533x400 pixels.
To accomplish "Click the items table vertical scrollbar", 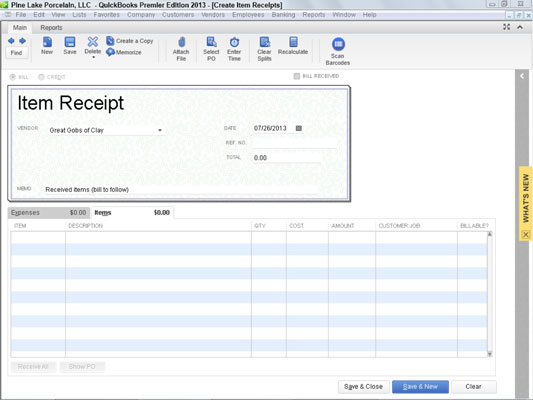I will (490, 294).
